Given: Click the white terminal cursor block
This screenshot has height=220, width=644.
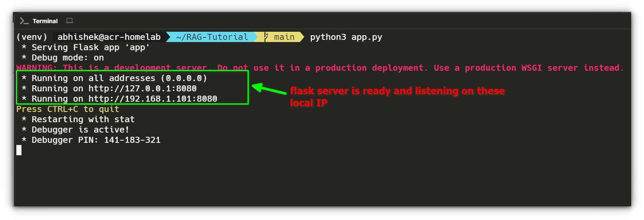Looking at the screenshot, I should 19,150.
